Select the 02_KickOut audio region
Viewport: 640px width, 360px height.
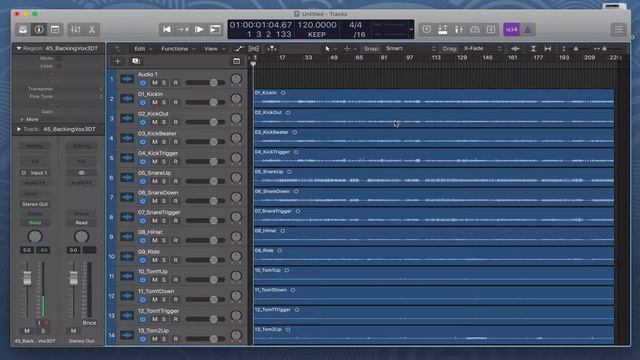(x=434, y=118)
